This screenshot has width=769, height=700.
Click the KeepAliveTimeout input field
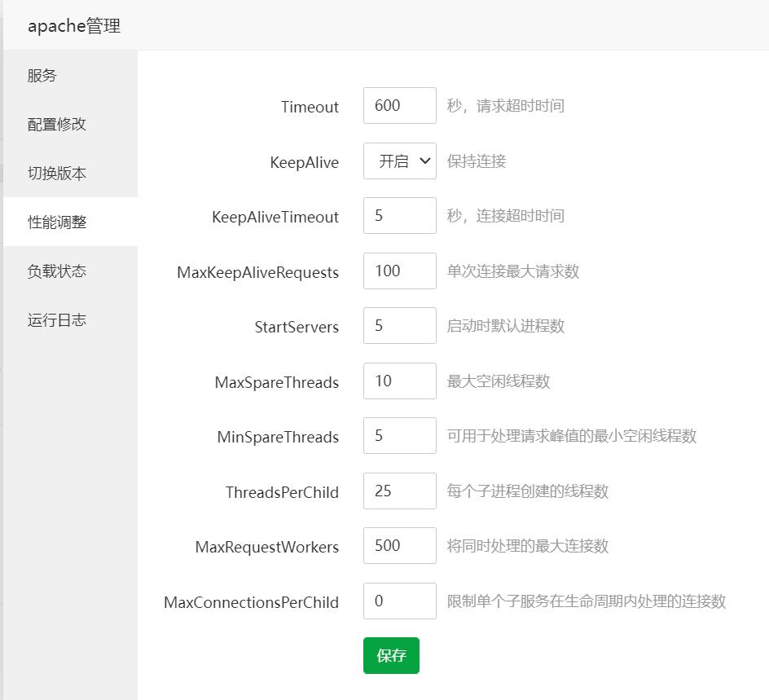coord(400,215)
